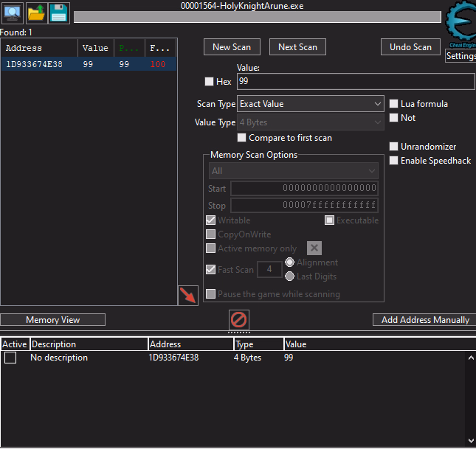476x449 pixels.
Task: Open the Cheat Engine logo settings
Action: point(461,25)
